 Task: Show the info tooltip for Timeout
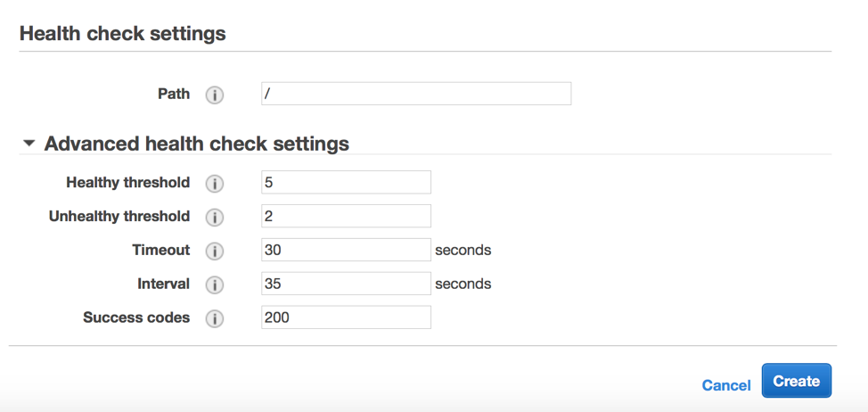click(x=215, y=251)
